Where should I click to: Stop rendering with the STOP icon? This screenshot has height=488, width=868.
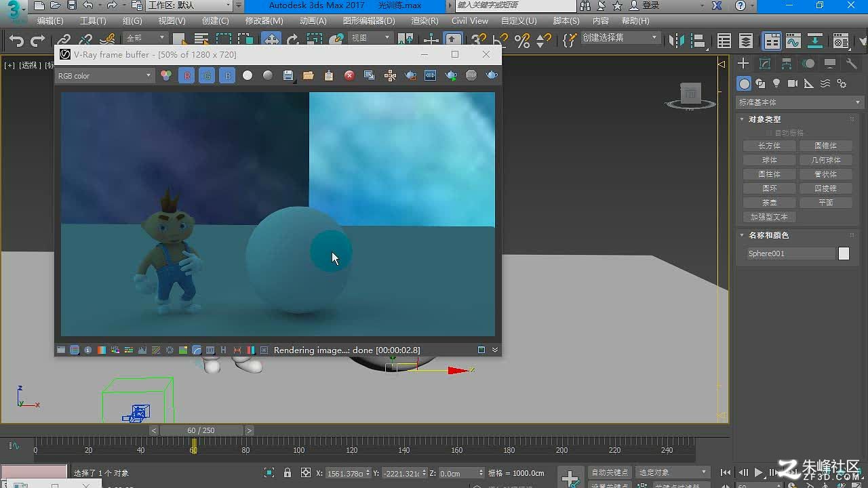click(471, 76)
